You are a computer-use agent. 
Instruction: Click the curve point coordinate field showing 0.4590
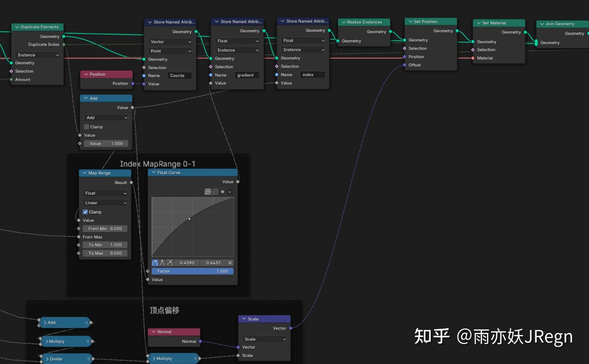(187, 263)
